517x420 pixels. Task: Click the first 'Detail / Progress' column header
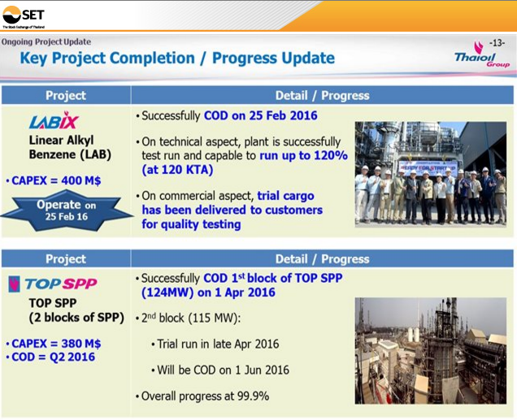coord(322,95)
